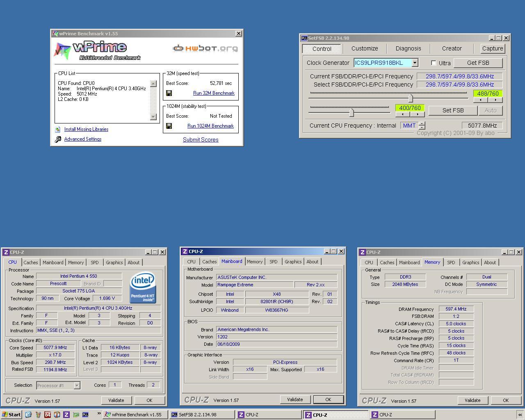Screen dimensions: 525x420
Task: Enable the Ultra checkbox in SetFSB
Action: click(x=434, y=63)
